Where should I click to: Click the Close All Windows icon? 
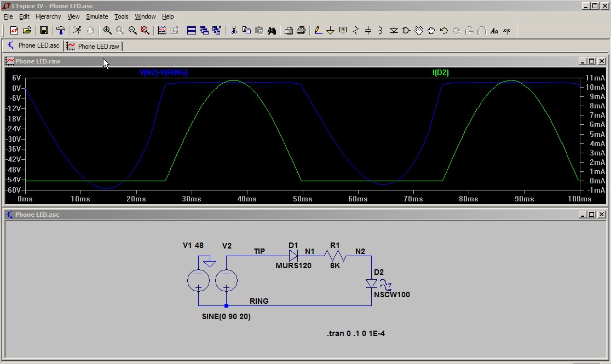coord(217,31)
